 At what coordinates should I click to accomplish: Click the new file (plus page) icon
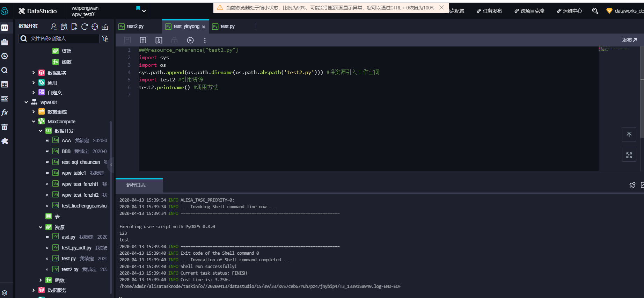coord(74,27)
